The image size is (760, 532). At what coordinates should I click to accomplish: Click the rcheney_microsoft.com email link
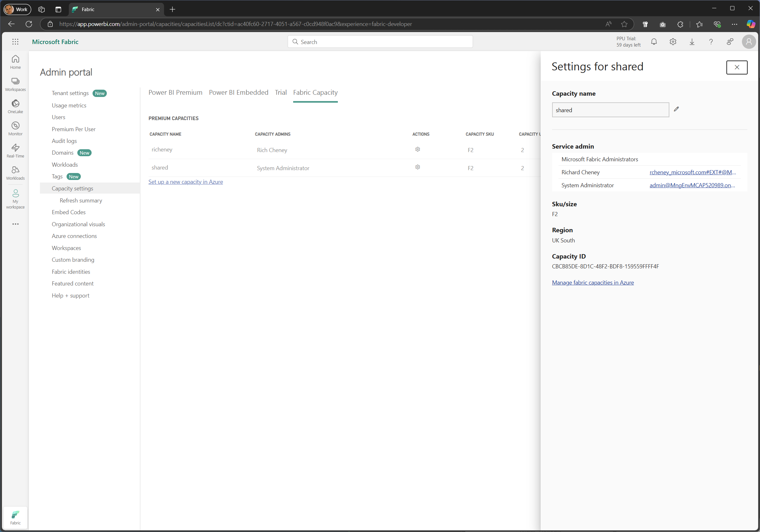692,172
